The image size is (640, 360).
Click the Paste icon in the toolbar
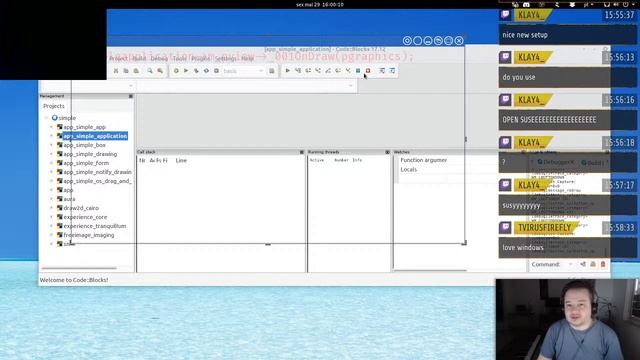(136, 71)
